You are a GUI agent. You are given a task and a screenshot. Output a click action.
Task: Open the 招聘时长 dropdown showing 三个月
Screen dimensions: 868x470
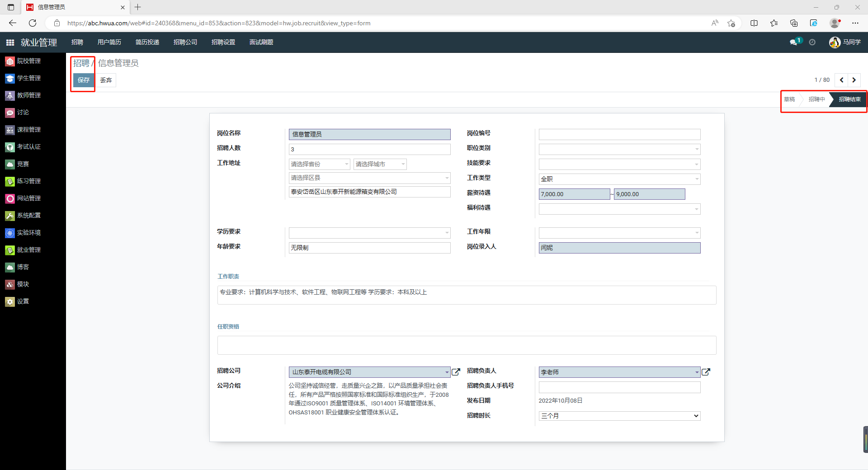619,416
